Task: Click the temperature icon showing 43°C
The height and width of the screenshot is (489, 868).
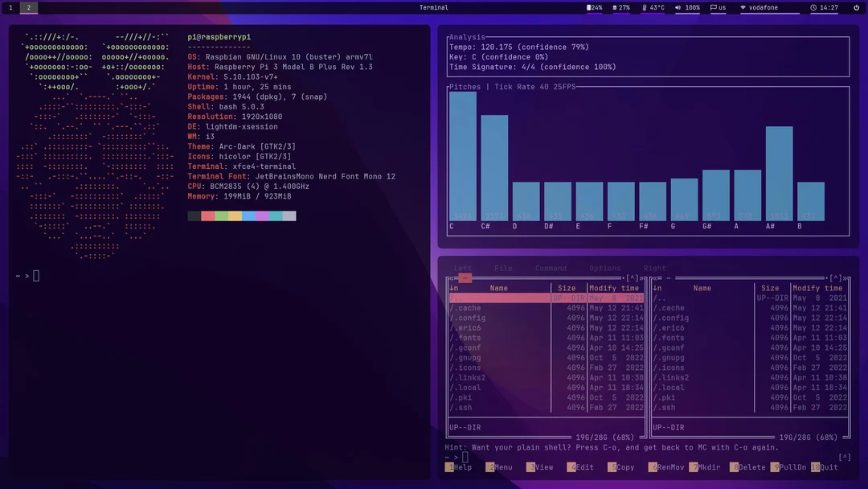Action: point(645,8)
